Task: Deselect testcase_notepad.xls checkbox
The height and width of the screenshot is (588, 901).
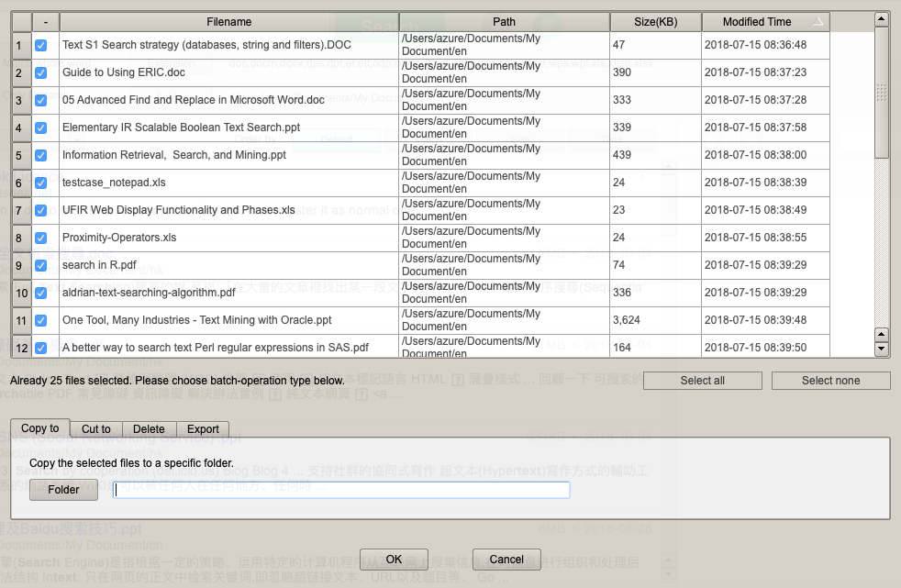Action: pyautogui.click(x=41, y=183)
